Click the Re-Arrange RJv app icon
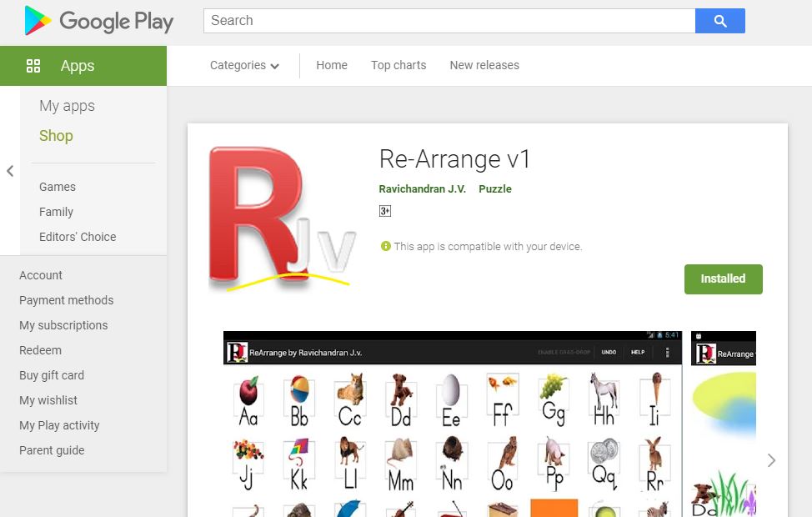The height and width of the screenshot is (517, 812). tap(283, 218)
